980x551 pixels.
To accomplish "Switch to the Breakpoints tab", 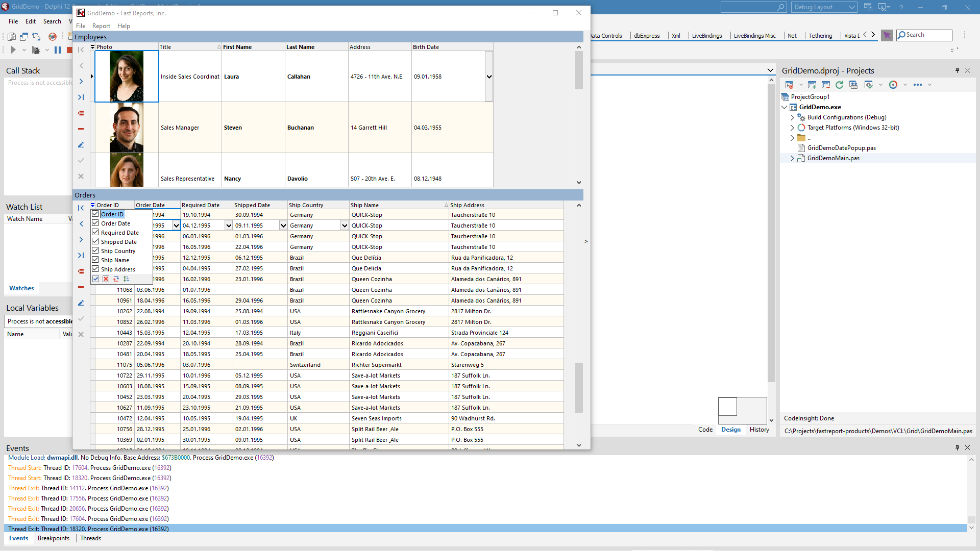I will 54,538.
